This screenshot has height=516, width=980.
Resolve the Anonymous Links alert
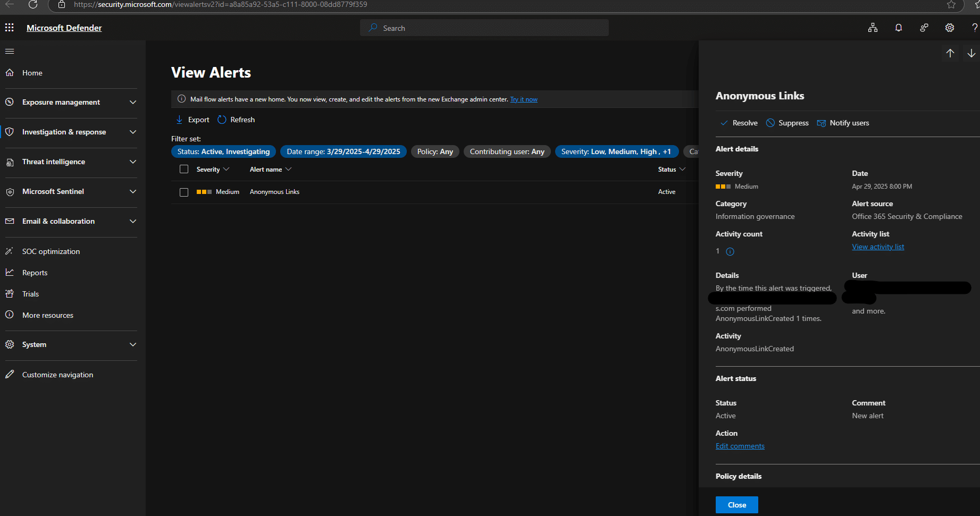coord(739,123)
